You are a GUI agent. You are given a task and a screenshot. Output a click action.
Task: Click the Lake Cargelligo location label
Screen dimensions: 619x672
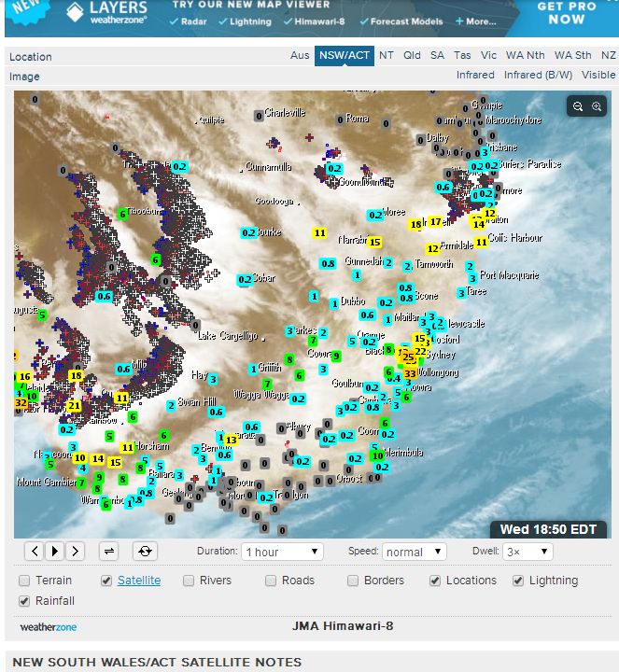pos(228,336)
